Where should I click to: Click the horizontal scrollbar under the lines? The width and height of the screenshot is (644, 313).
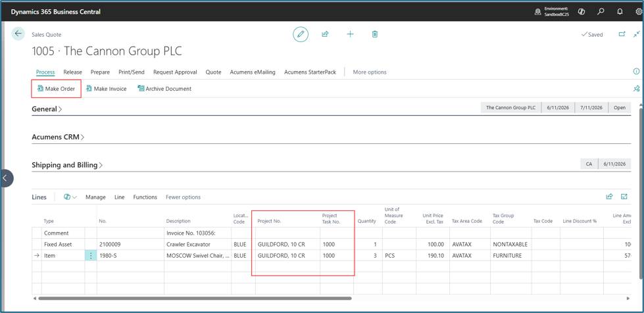coord(195,299)
